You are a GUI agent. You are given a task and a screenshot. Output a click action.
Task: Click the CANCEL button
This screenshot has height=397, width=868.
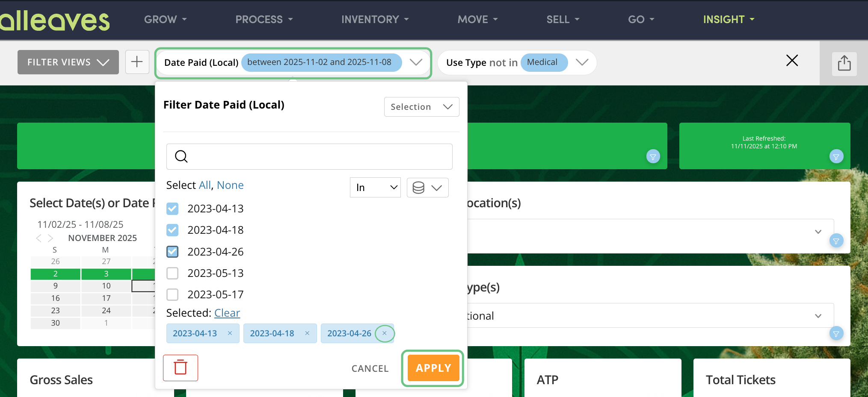click(x=370, y=368)
